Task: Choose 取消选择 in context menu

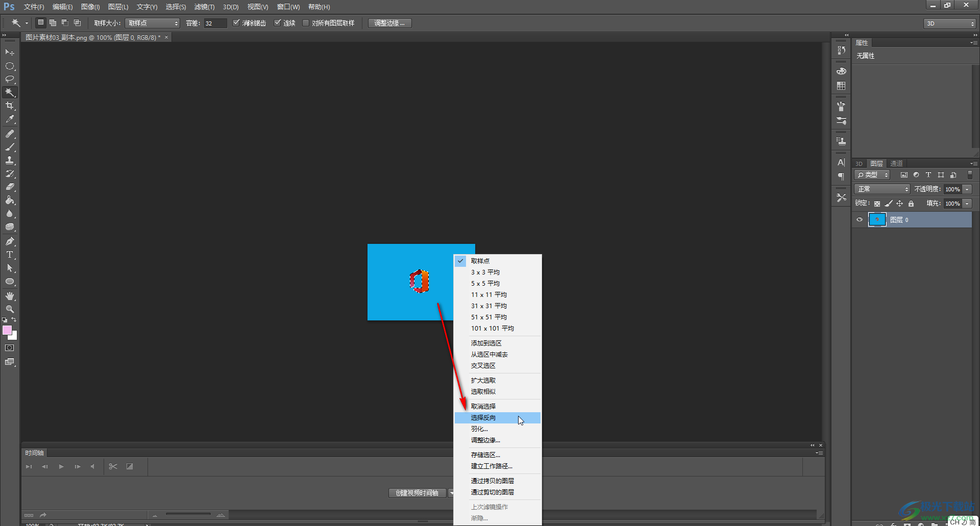Action: [x=497, y=407]
